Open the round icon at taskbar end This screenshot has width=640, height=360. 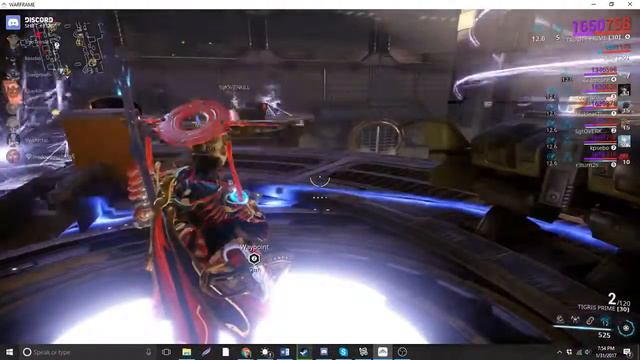[402, 352]
